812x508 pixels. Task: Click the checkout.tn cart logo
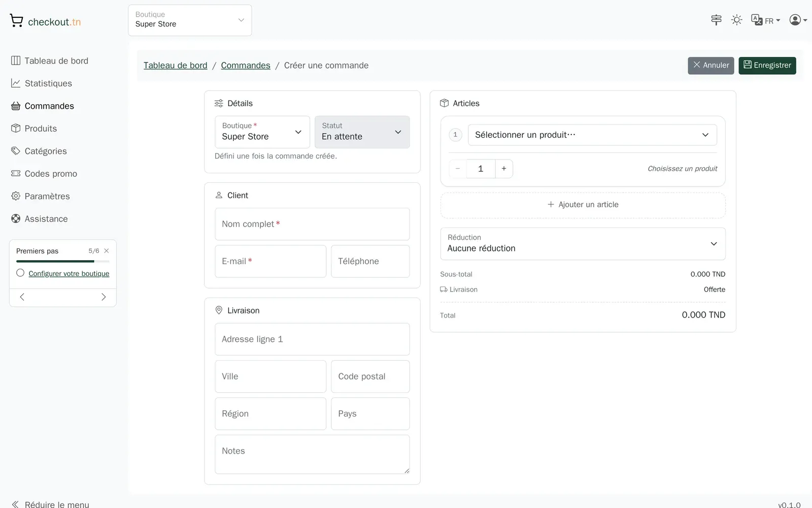tap(45, 21)
